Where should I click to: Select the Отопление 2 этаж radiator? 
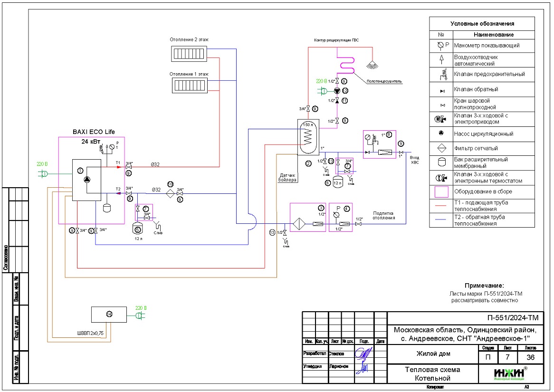point(189,53)
